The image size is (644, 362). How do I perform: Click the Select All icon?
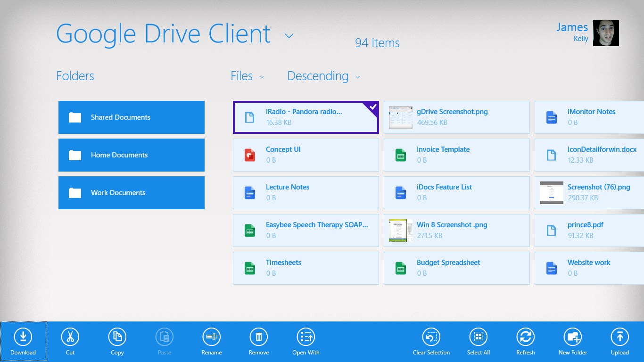[479, 337]
